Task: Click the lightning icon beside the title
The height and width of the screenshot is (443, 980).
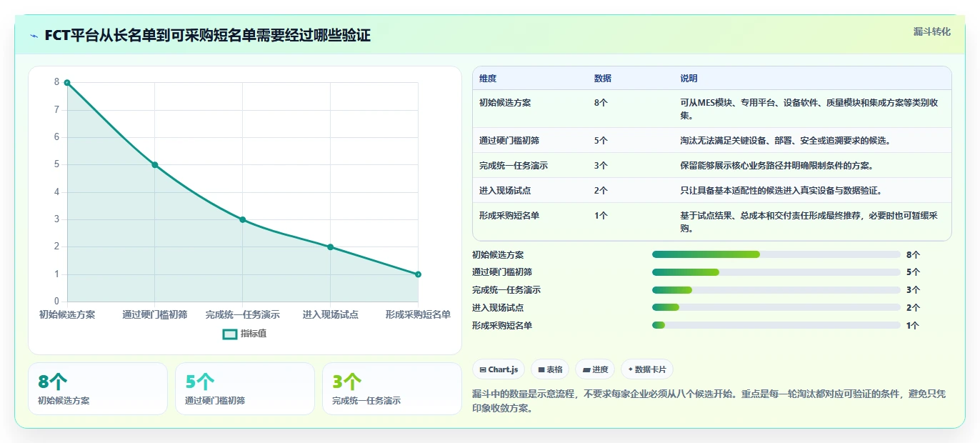Action: tap(34, 36)
